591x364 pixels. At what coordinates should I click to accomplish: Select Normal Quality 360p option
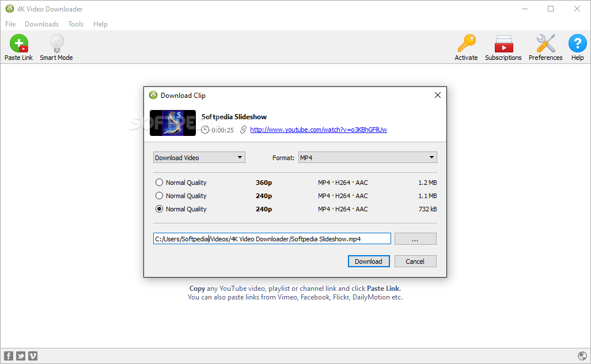click(159, 183)
